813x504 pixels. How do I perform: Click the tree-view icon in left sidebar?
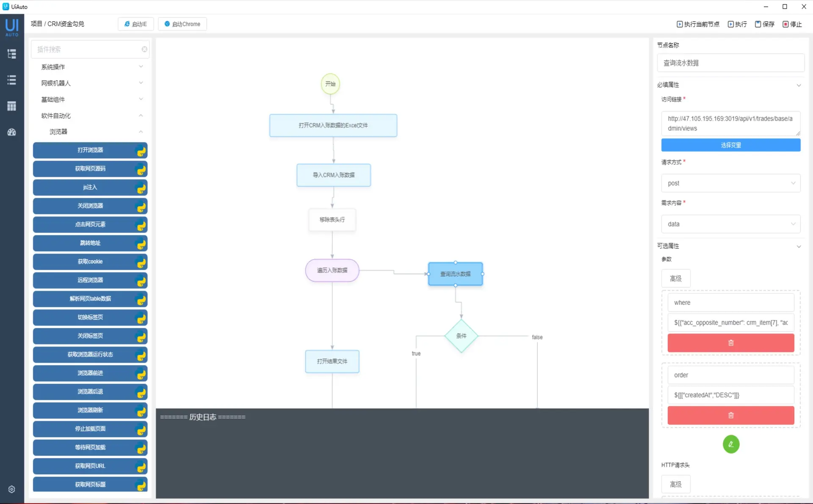click(x=11, y=54)
